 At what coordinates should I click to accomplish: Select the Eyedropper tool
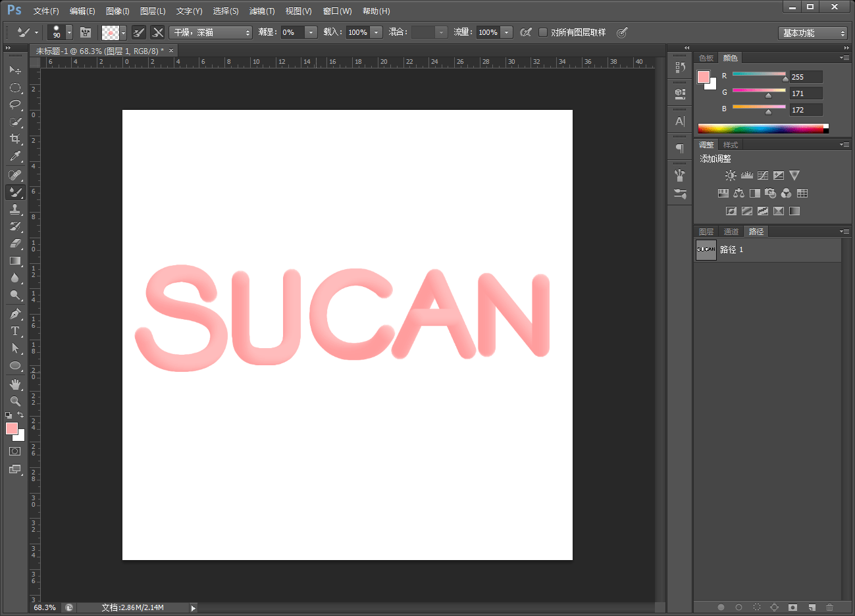point(15,156)
